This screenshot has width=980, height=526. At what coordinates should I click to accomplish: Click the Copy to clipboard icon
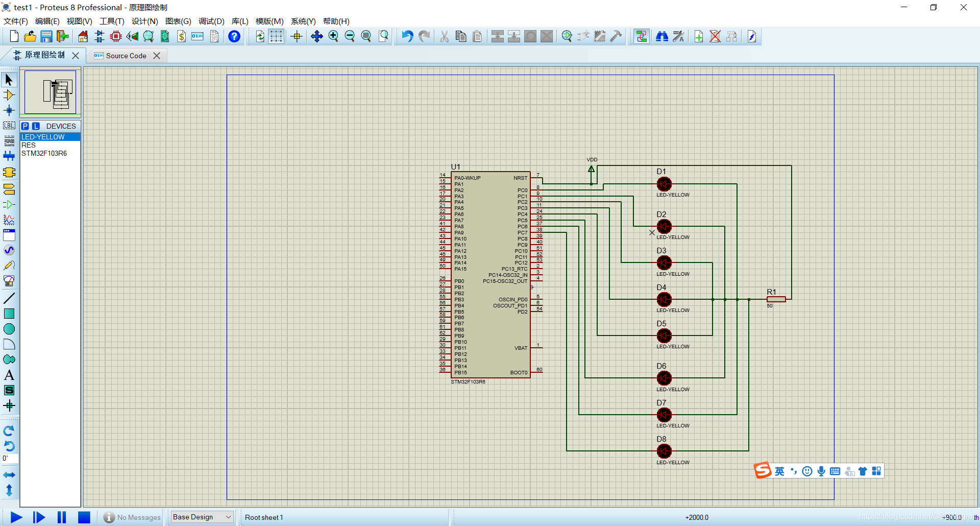coord(461,36)
